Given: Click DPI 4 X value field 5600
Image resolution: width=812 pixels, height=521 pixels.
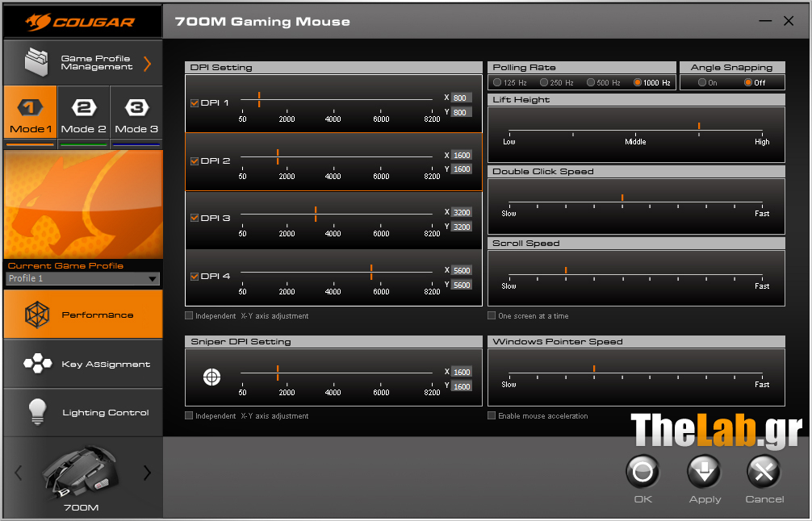Looking at the screenshot, I should (462, 270).
